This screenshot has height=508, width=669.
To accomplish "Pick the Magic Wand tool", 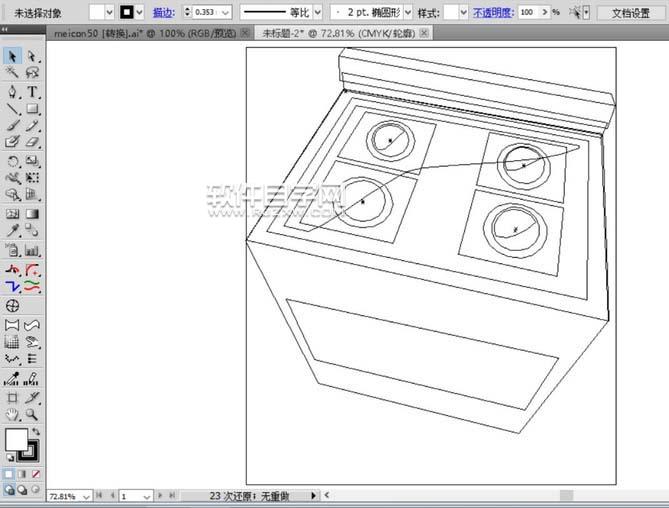I will point(12,74).
